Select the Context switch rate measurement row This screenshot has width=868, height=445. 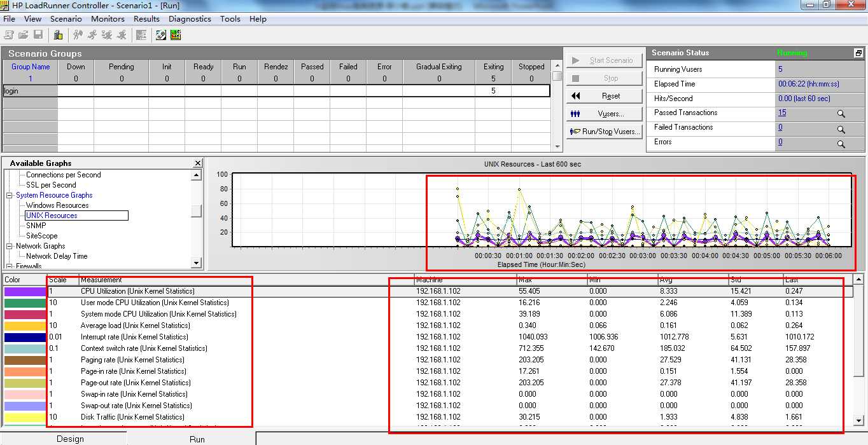tap(428, 348)
